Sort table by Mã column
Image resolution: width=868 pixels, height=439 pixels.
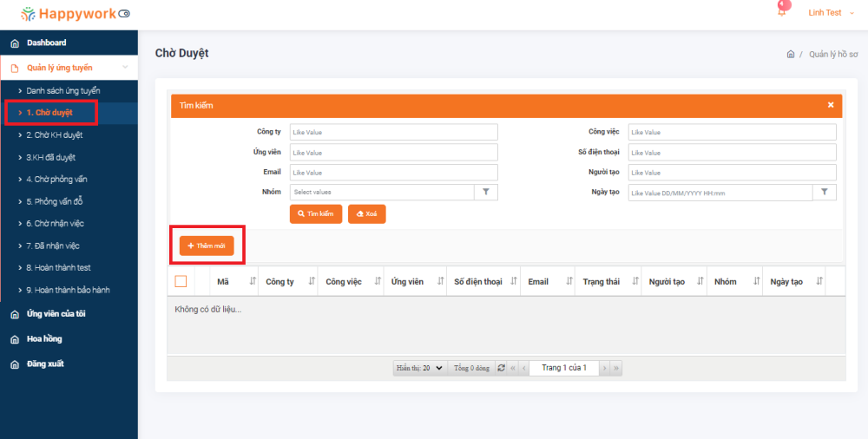pos(253,282)
